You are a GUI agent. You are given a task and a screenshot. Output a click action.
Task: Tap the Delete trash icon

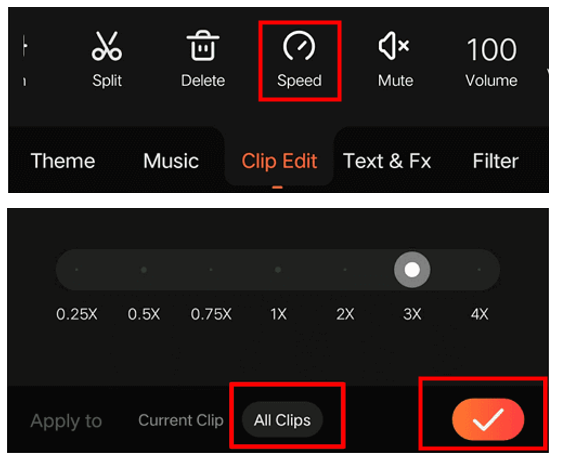click(203, 59)
